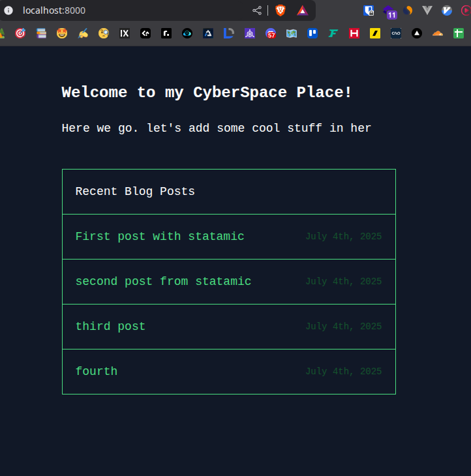Click the date beside 'fourth'
Viewport: 471px width, 476px height.
coord(343,371)
